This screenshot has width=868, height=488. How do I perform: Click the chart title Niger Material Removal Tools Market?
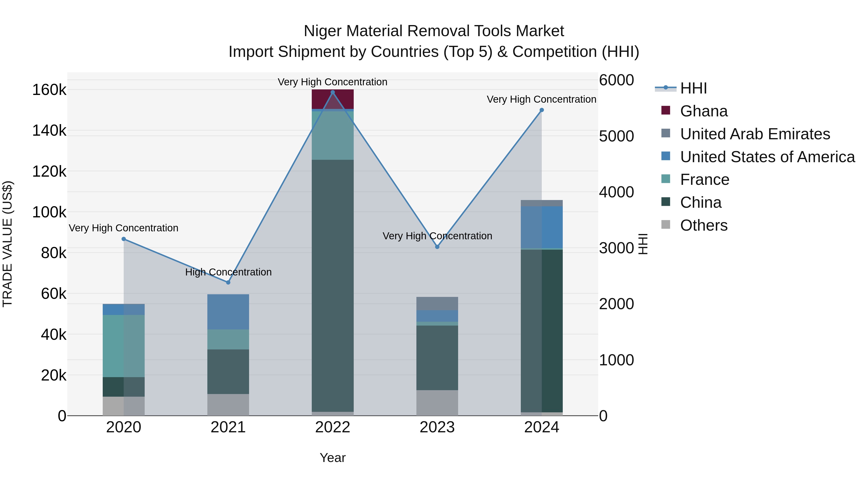(x=434, y=31)
